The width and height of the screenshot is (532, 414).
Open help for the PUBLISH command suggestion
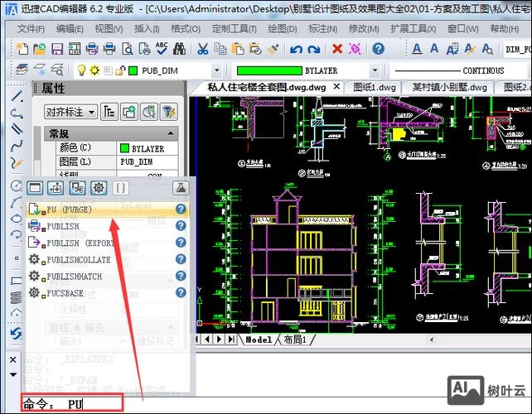click(181, 226)
